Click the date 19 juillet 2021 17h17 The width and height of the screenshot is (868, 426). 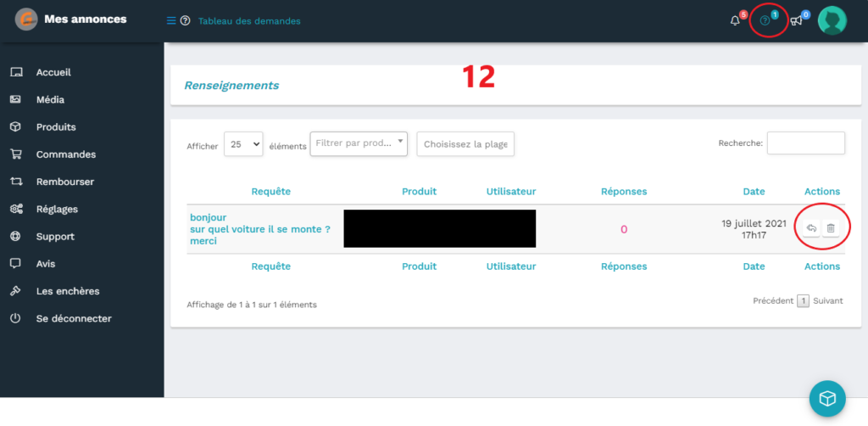tap(754, 229)
